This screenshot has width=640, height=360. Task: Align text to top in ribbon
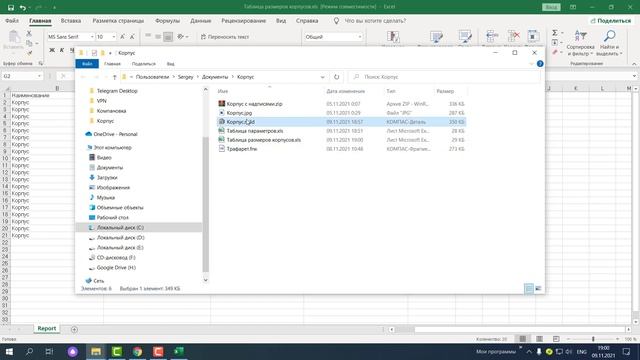pos(148,36)
